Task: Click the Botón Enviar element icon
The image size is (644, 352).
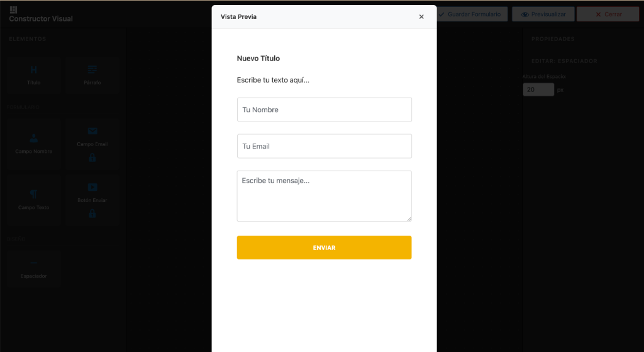Action: (92, 187)
